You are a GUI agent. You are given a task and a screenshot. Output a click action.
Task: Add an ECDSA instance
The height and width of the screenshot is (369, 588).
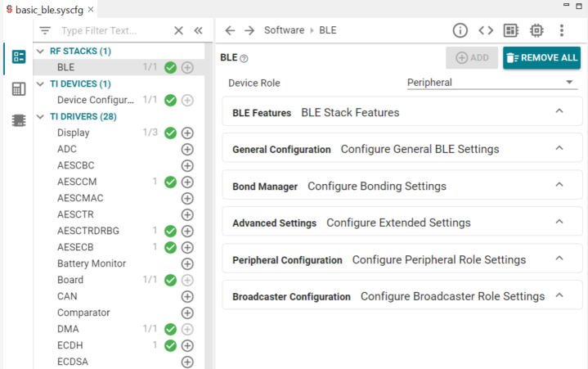click(x=187, y=362)
